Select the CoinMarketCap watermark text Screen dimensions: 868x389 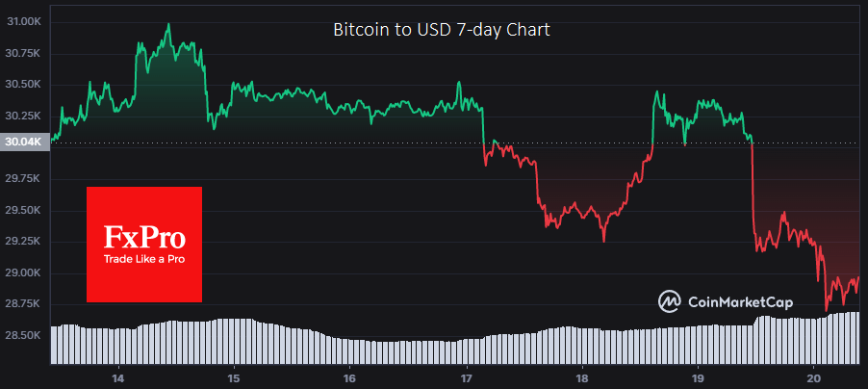[x=740, y=302]
